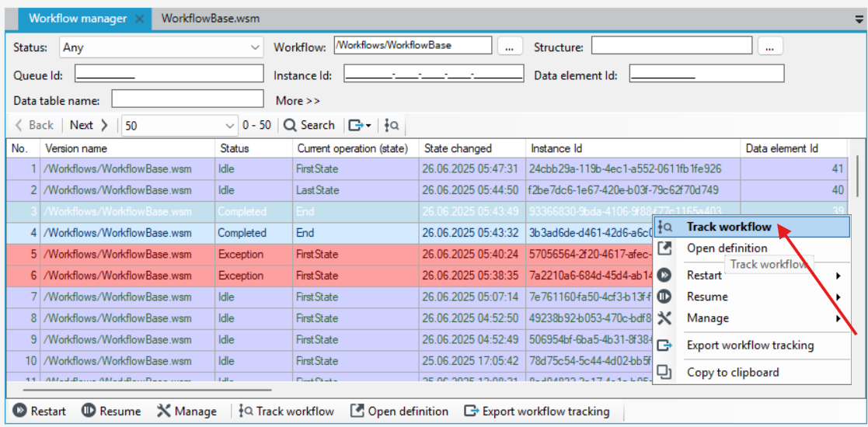Screen dimensions: 868x427
Task: Click Open definition in the bottom toolbar
Action: click(399, 411)
